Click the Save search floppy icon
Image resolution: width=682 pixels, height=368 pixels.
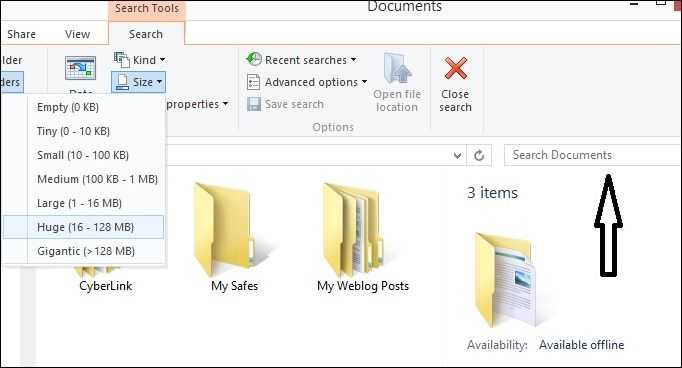click(x=254, y=104)
